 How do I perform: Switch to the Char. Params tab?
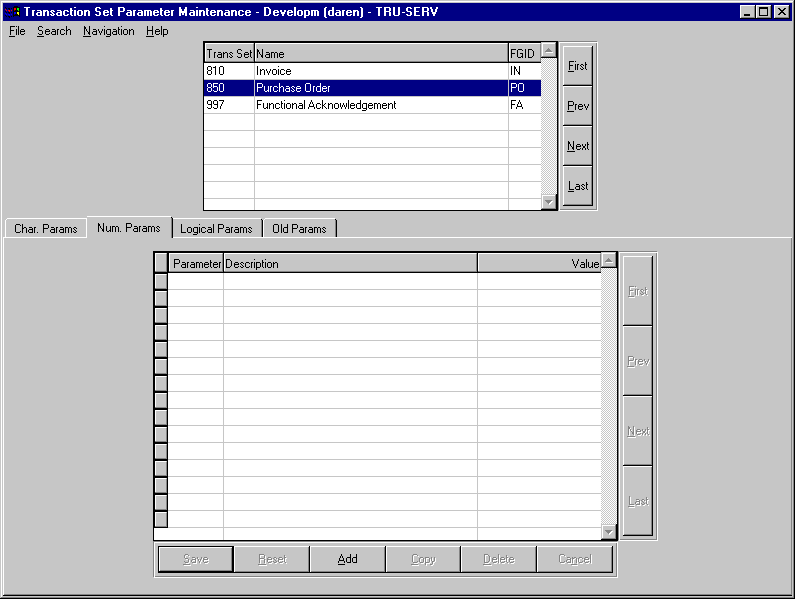[45, 229]
